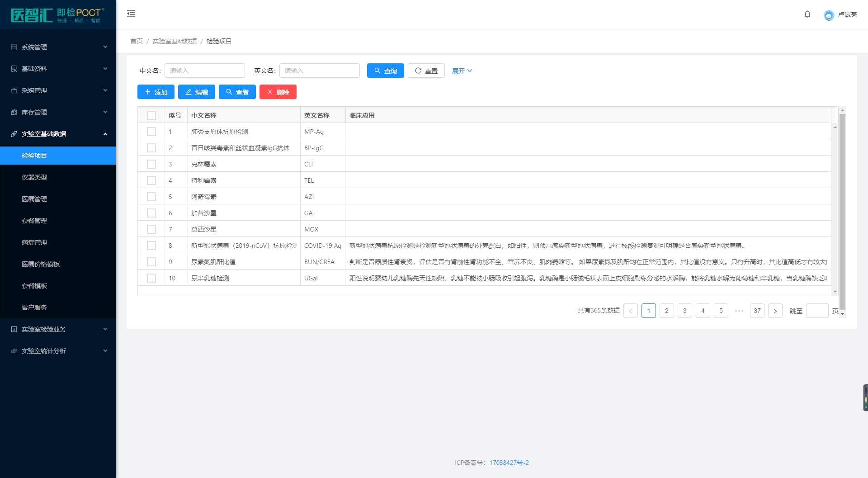Image resolution: width=868 pixels, height=478 pixels.
Task: Go to the next page arrow
Action: [775, 311]
